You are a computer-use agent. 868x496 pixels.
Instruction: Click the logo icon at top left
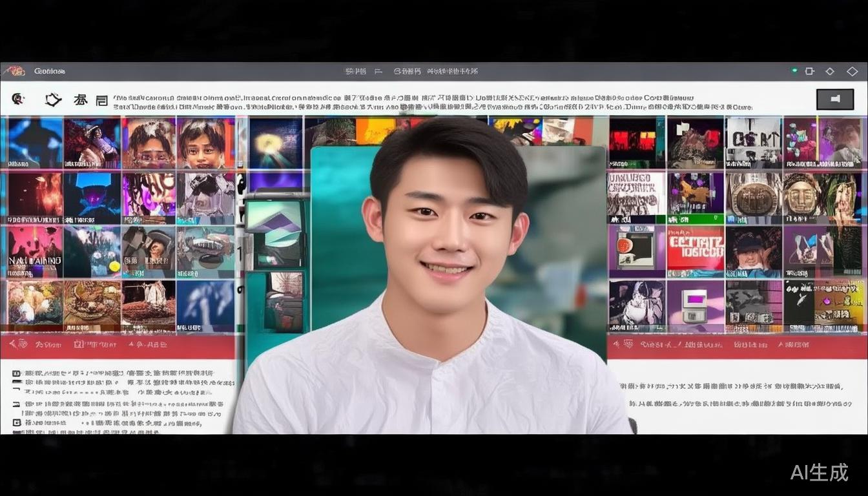pos(15,71)
